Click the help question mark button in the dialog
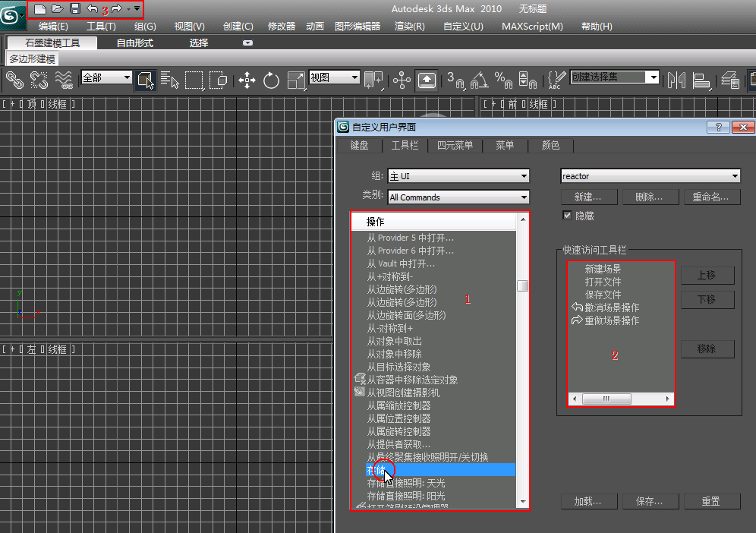This screenshot has height=533, width=756. point(718,127)
